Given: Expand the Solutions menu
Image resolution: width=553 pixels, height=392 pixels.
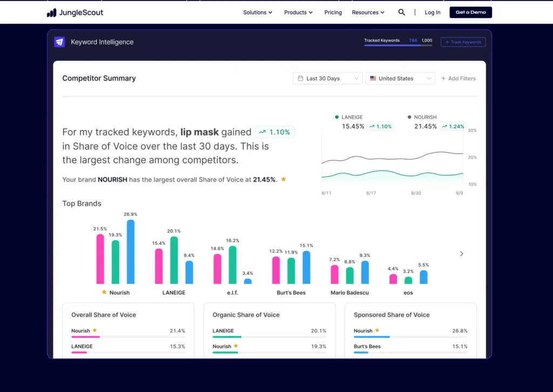Looking at the screenshot, I should [x=258, y=12].
